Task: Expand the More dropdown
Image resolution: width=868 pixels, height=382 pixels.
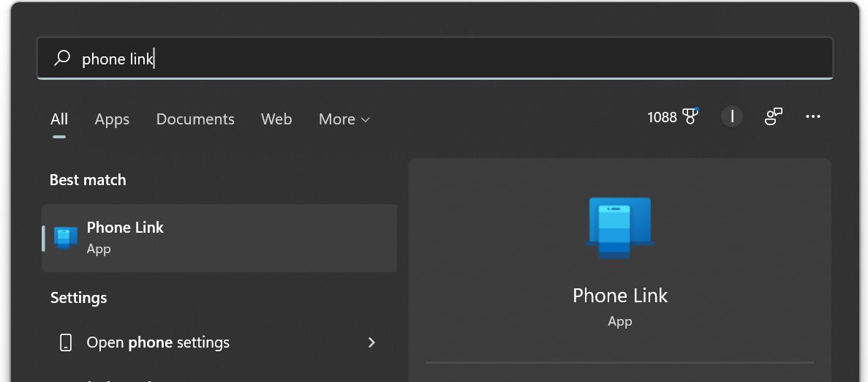Action: 344,119
